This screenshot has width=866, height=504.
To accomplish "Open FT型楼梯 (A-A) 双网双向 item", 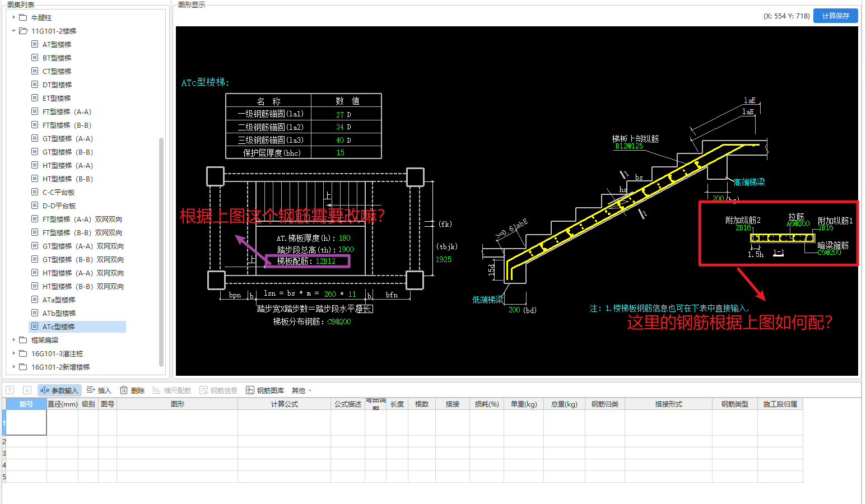I will coord(82,219).
